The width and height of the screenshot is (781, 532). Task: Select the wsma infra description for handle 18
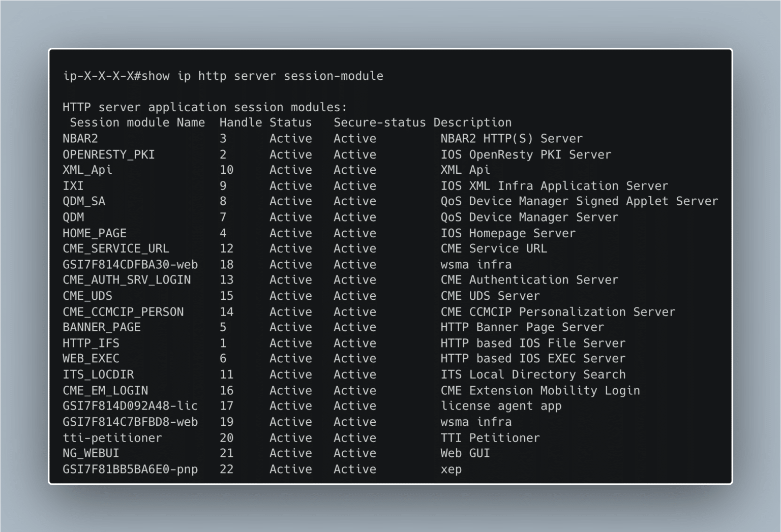[x=476, y=264]
